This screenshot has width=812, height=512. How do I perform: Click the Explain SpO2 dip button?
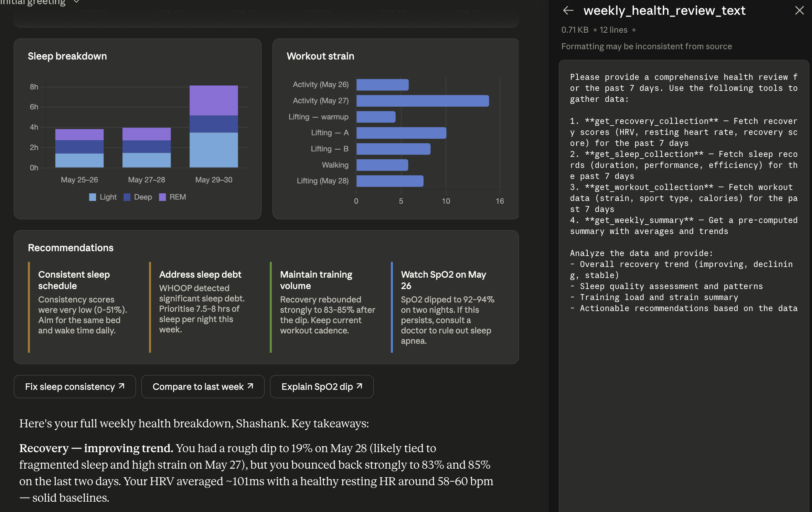[322, 386]
